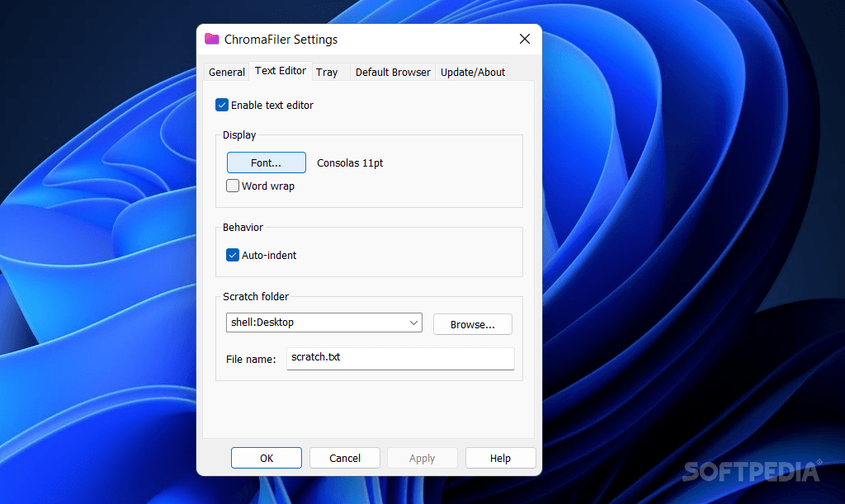This screenshot has width=845, height=504.
Task: Expand the scratch folder dropdown arrow
Action: (x=413, y=323)
